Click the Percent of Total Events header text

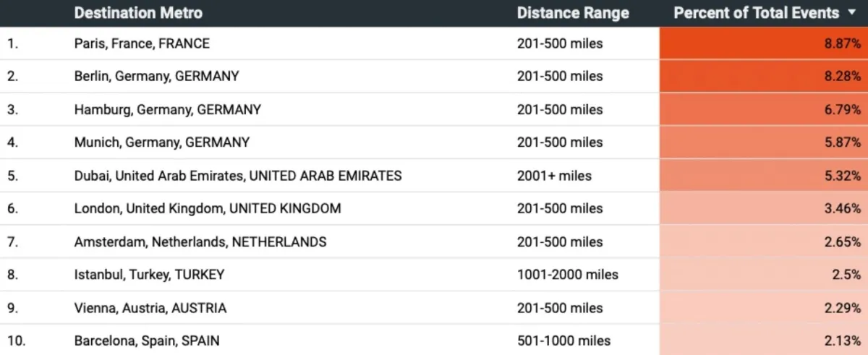pos(756,13)
